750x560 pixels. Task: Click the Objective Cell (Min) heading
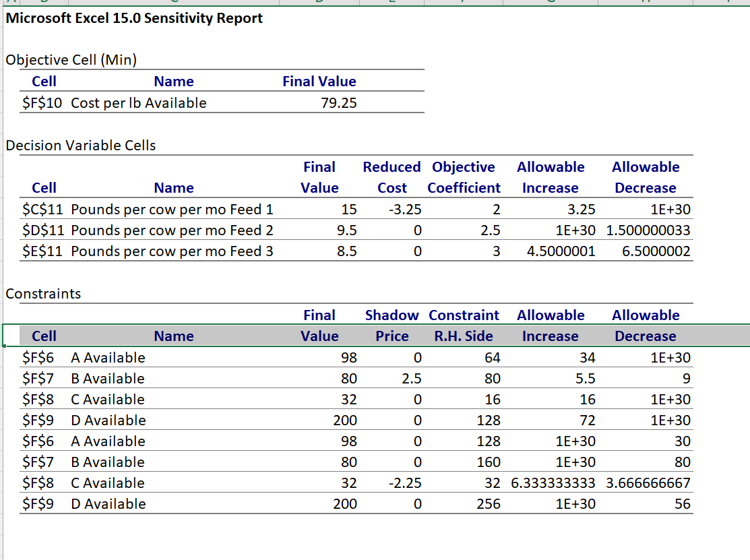71,60
